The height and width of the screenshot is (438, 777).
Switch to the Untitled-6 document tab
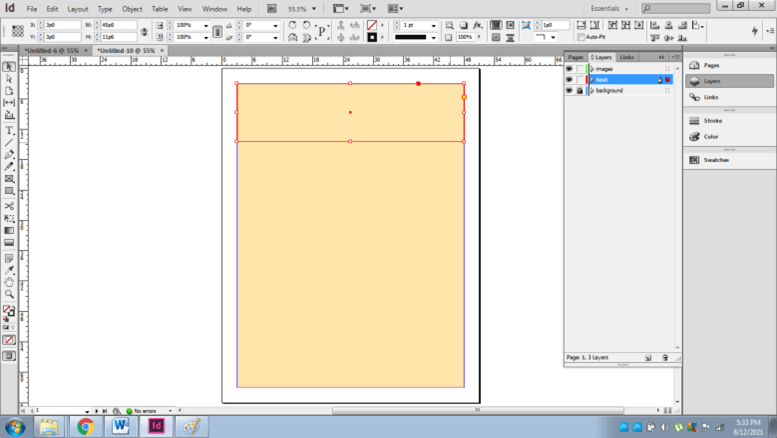[51, 50]
